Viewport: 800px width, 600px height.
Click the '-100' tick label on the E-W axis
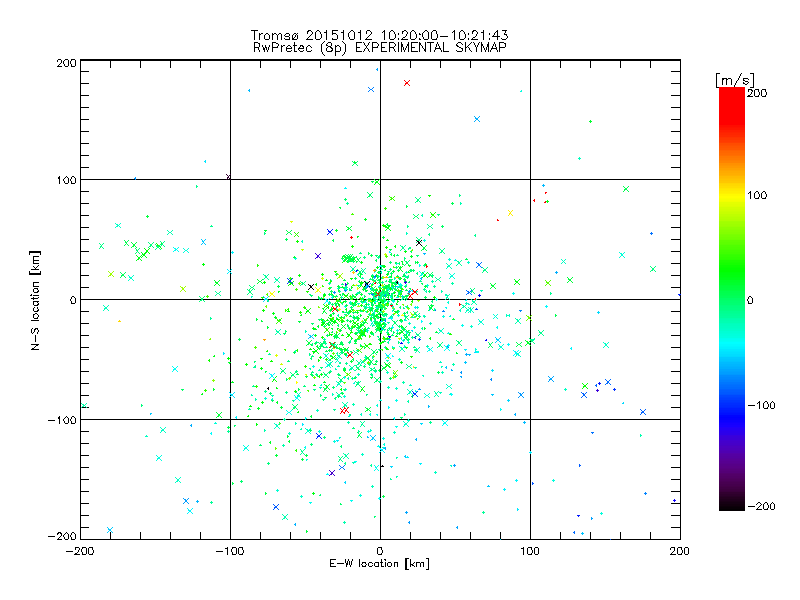tap(230, 551)
